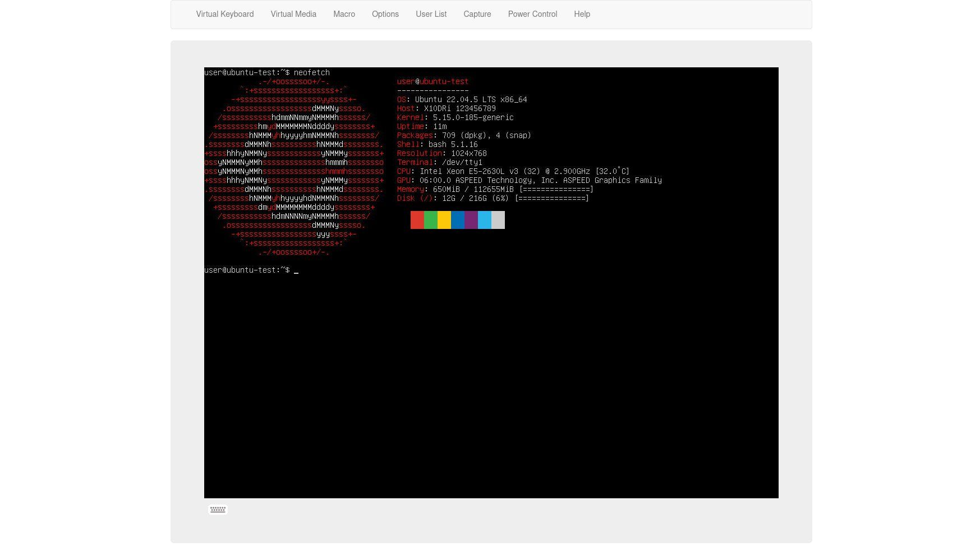The image size is (980, 560).
Task: Click the cyan color block
Action: coord(485,220)
